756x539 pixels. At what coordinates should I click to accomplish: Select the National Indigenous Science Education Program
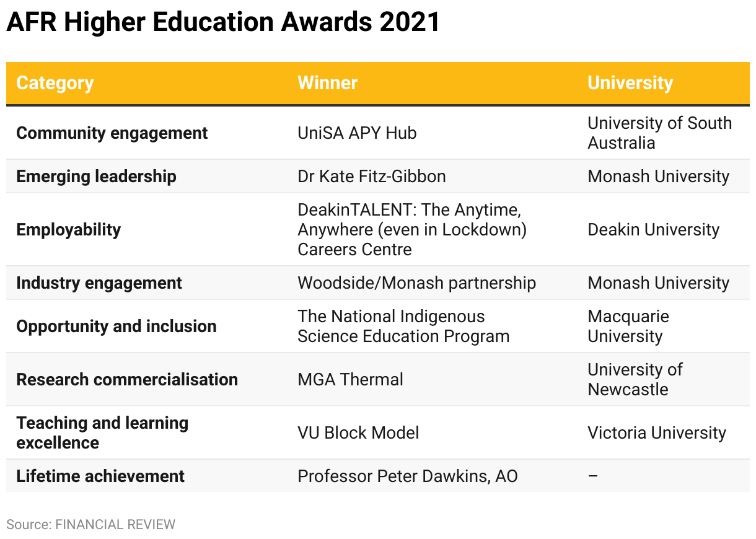(x=403, y=326)
